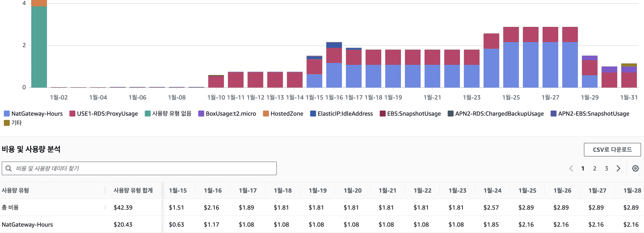Click the $2.16 cell under 1월-16
Image resolution: width=644 pixels, height=233 pixels.
coord(211,207)
